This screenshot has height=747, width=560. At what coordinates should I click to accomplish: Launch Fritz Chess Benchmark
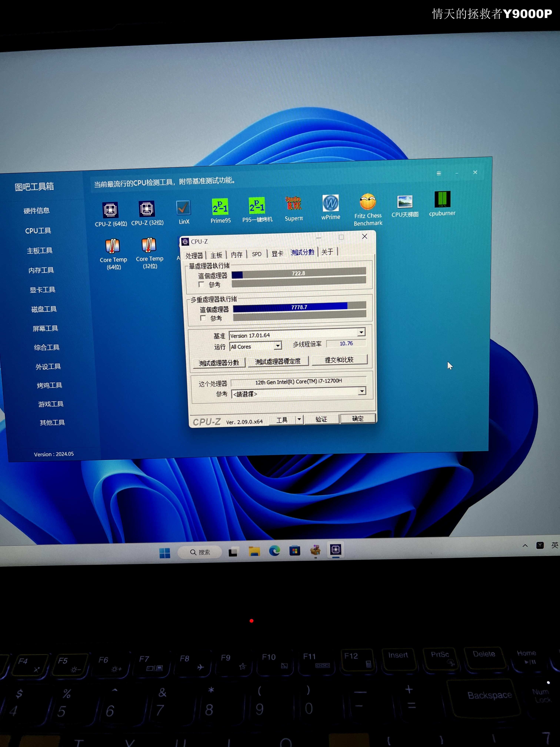click(368, 210)
